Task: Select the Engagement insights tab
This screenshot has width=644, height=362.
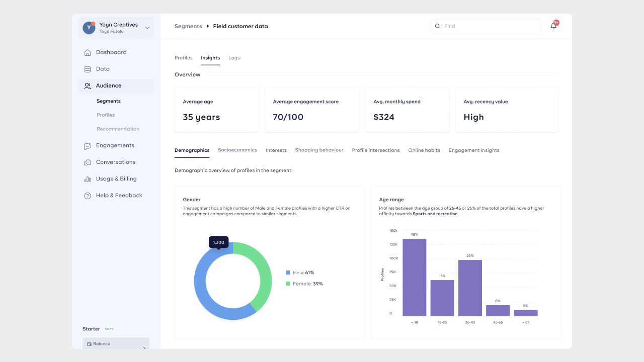Action: click(x=474, y=150)
